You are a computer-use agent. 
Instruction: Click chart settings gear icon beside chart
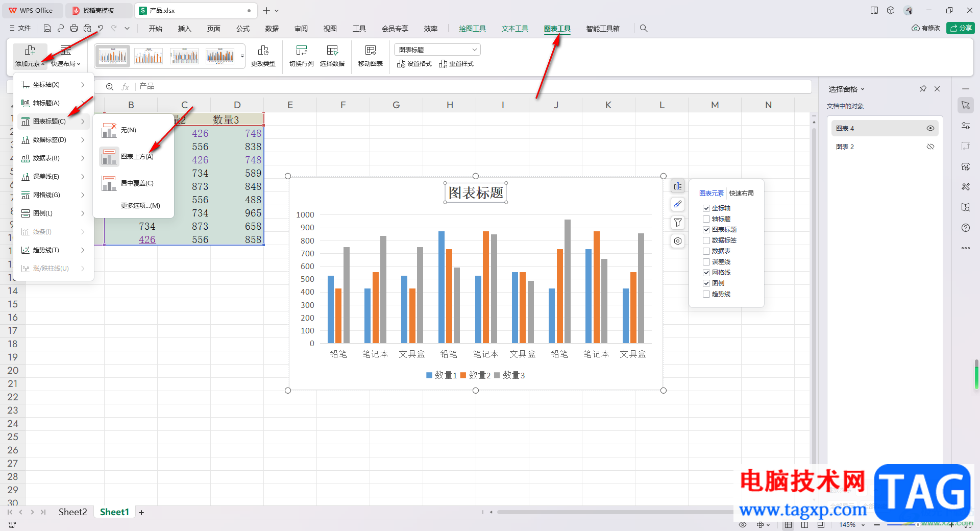(678, 241)
